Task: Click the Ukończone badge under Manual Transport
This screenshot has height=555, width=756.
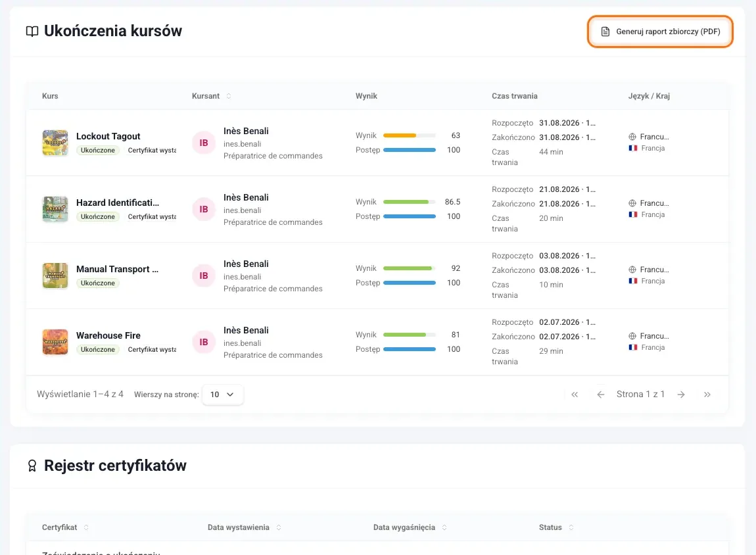Action: click(98, 283)
